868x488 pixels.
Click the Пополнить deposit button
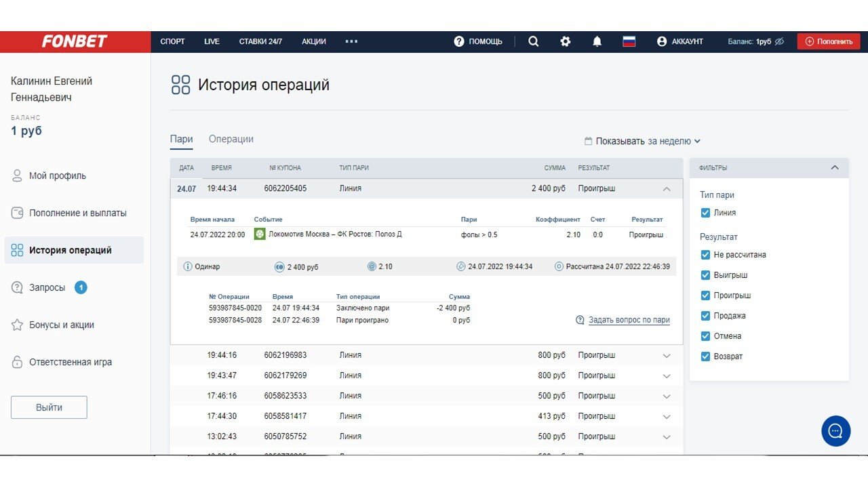point(828,41)
